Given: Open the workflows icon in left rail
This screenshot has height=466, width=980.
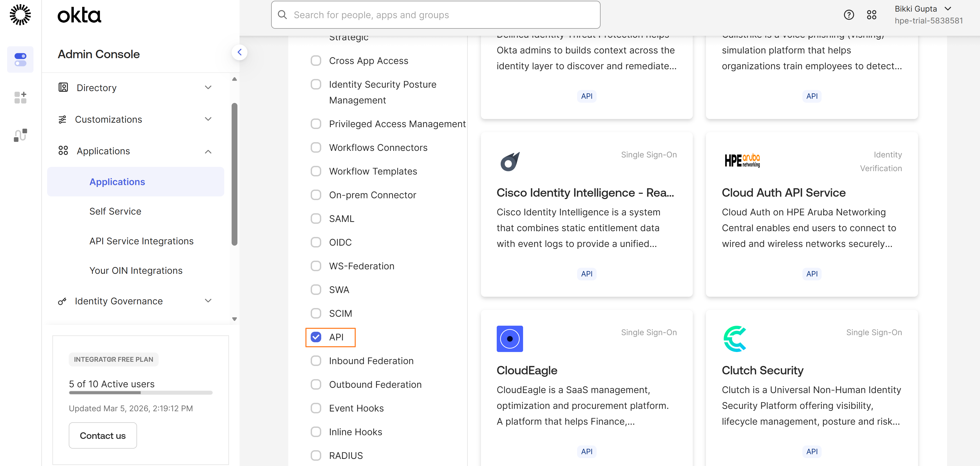Looking at the screenshot, I should coord(20,135).
